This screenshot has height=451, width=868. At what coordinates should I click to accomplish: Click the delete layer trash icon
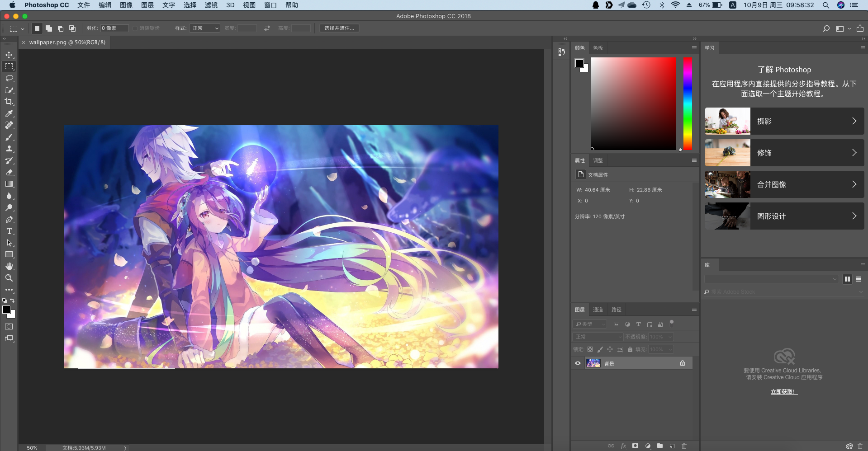684,446
